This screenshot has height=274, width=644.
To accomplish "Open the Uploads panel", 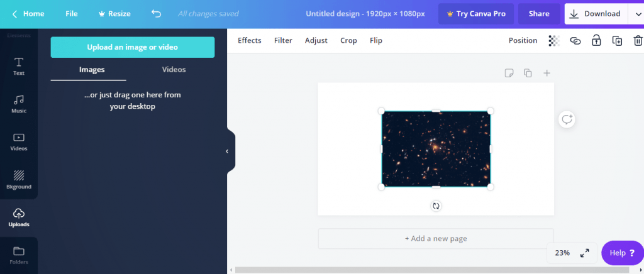I will (19, 218).
